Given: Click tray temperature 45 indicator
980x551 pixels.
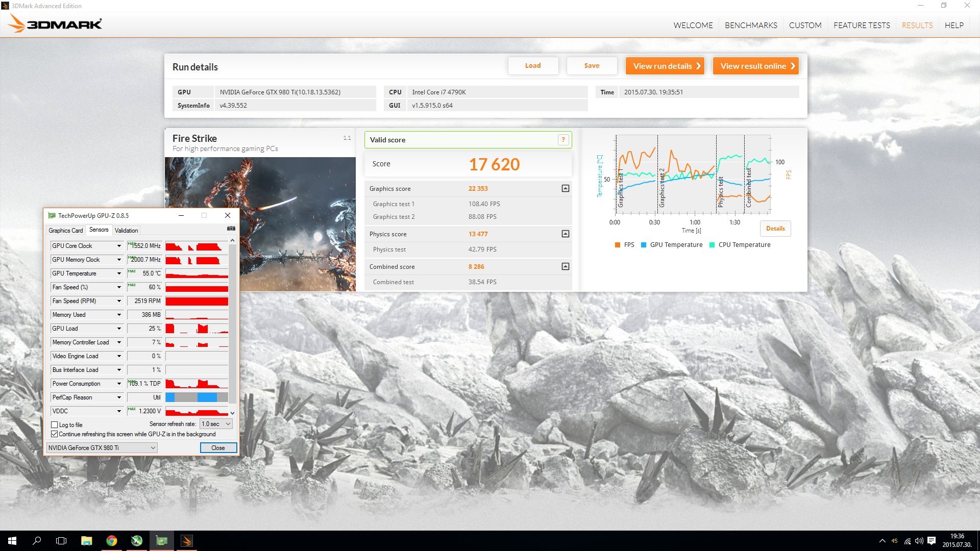Looking at the screenshot, I should pyautogui.click(x=894, y=541).
